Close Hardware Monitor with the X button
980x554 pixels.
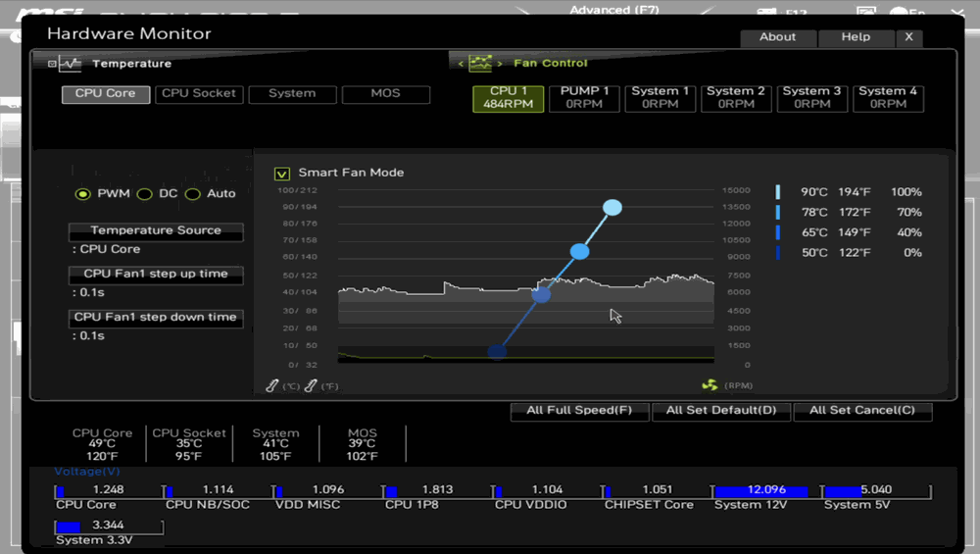point(908,37)
